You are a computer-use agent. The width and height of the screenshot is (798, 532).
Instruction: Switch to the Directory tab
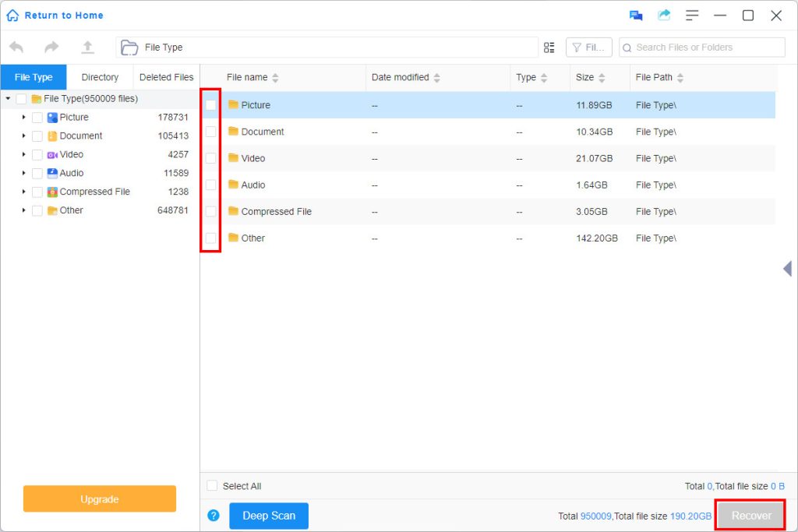tap(100, 77)
